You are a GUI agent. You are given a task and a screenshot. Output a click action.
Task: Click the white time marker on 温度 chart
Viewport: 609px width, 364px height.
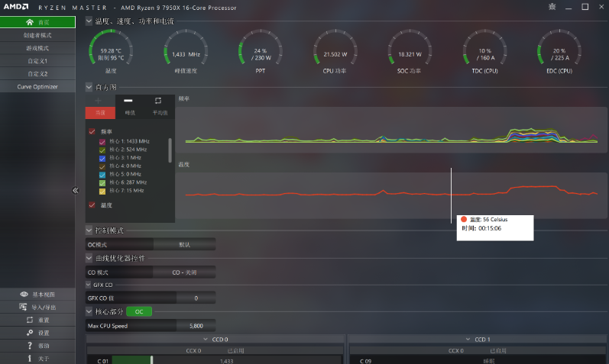point(451,195)
